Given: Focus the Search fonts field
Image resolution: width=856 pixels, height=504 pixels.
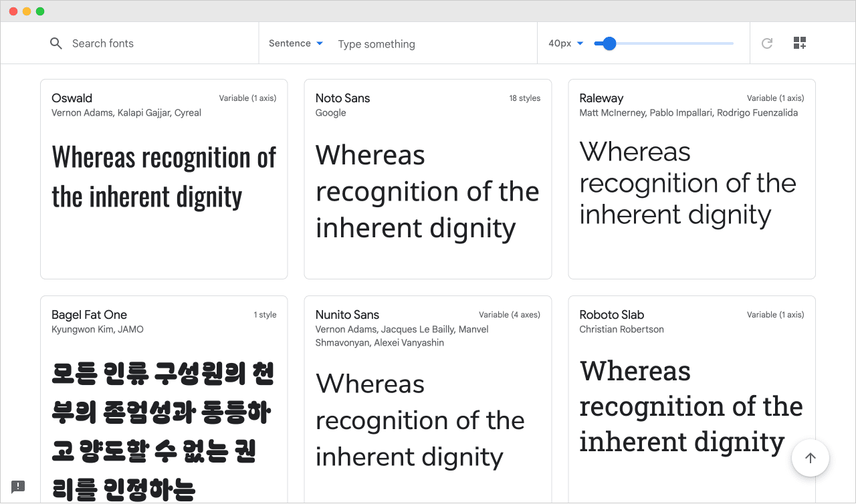Looking at the screenshot, I should point(154,43).
